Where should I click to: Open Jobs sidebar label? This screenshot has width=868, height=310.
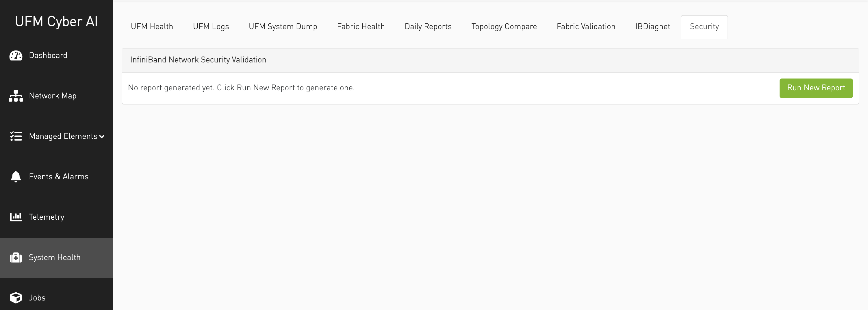point(37,298)
